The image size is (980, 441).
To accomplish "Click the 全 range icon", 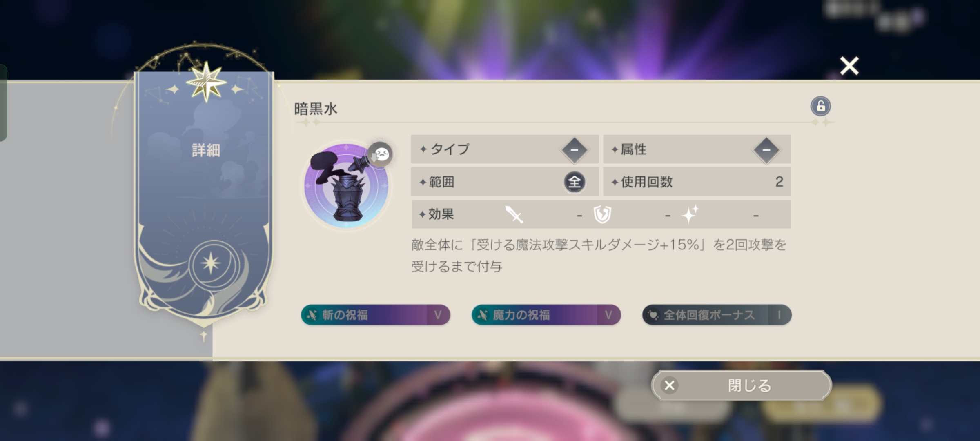I will pos(575,182).
